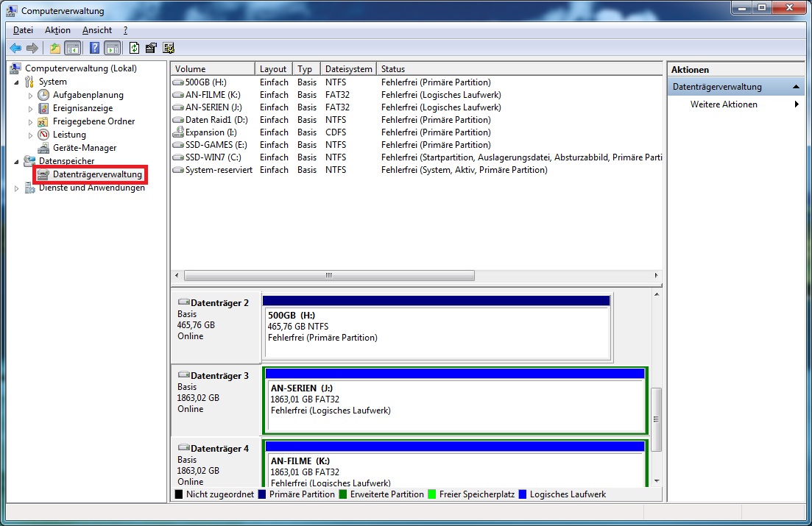812x526 pixels.
Task: Click the Computerverwaltung (Lokal) root icon
Action: 15,68
